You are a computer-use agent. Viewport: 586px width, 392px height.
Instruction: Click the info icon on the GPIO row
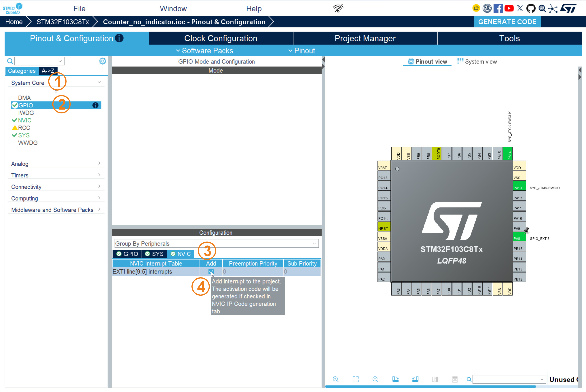[x=95, y=105]
